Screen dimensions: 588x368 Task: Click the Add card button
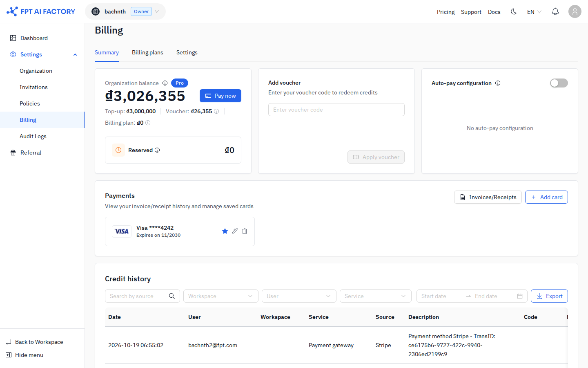tap(546, 197)
